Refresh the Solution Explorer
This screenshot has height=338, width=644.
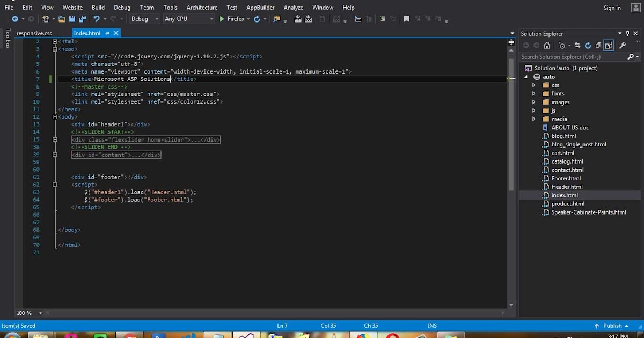[588, 45]
